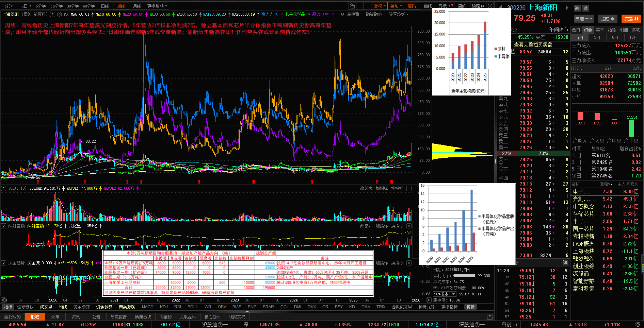Open the 基本 fundamentals tab
Image resolution: width=644 pixels, height=328 pixels.
click(x=599, y=30)
